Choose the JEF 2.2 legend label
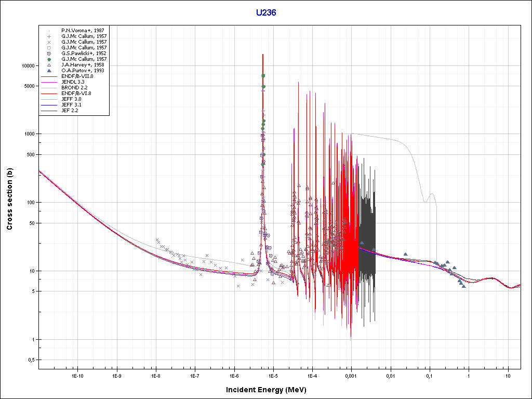The image size is (532, 399). pyautogui.click(x=70, y=111)
